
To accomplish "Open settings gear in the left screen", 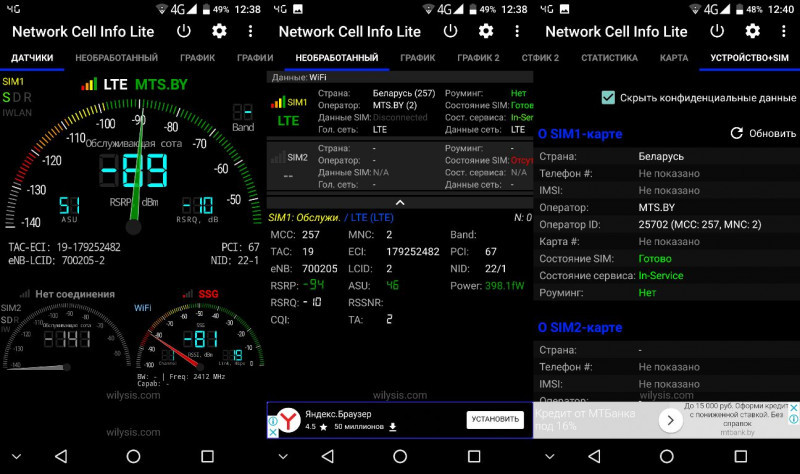I will pyautogui.click(x=219, y=31).
